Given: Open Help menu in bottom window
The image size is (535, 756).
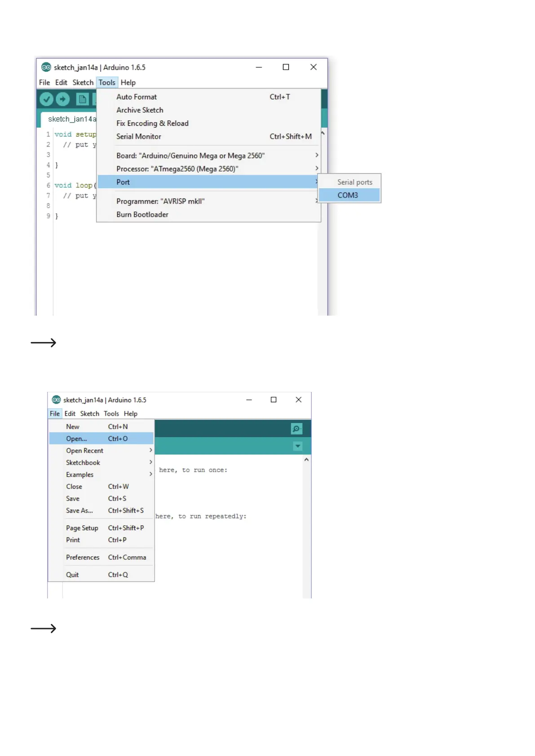Looking at the screenshot, I should pyautogui.click(x=131, y=413).
